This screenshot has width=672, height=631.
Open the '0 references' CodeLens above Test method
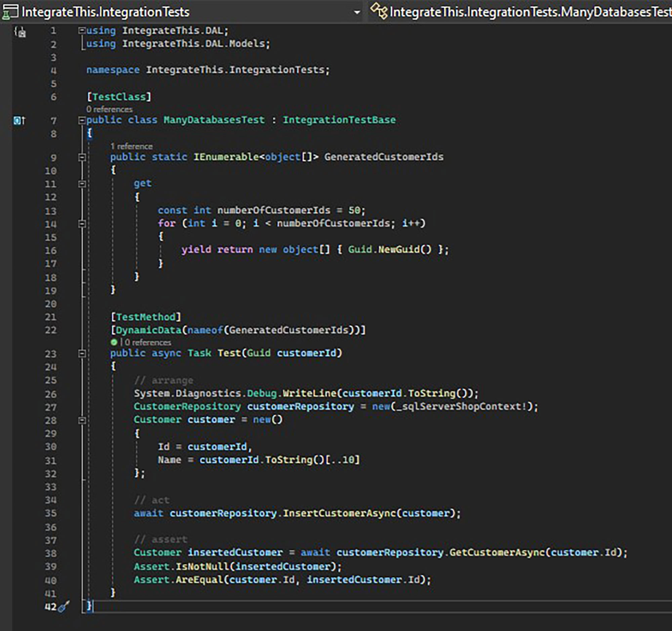point(148,342)
